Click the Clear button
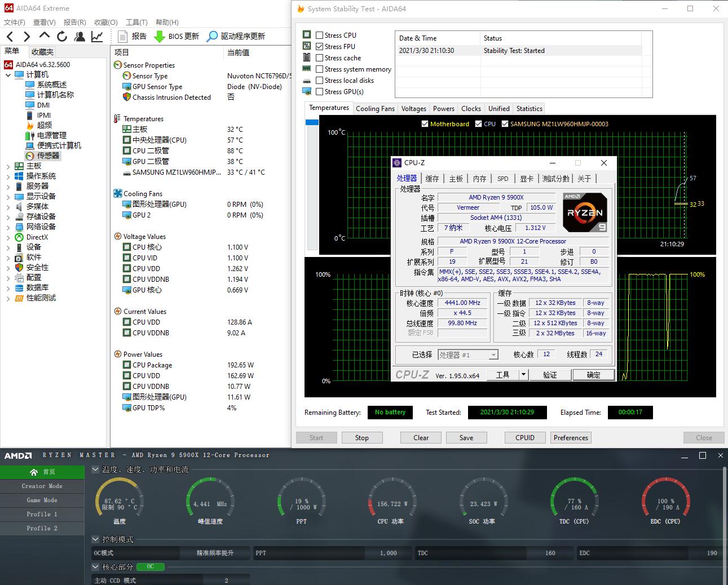Viewport: 728px width, 585px height. pyautogui.click(x=421, y=438)
